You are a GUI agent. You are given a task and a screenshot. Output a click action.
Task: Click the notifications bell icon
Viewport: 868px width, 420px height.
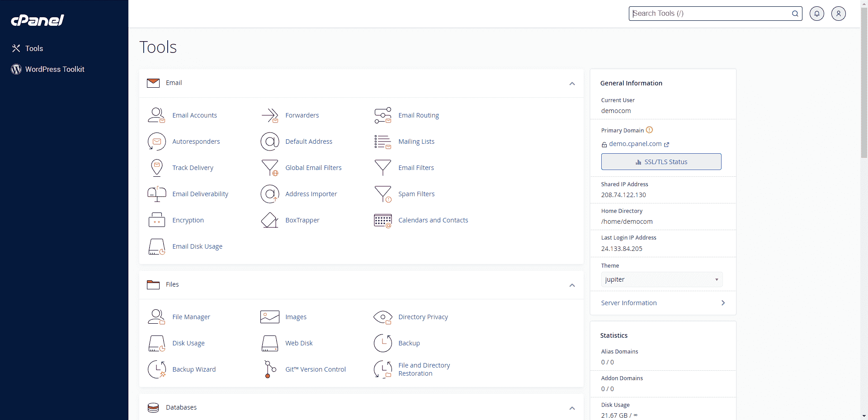coord(817,14)
